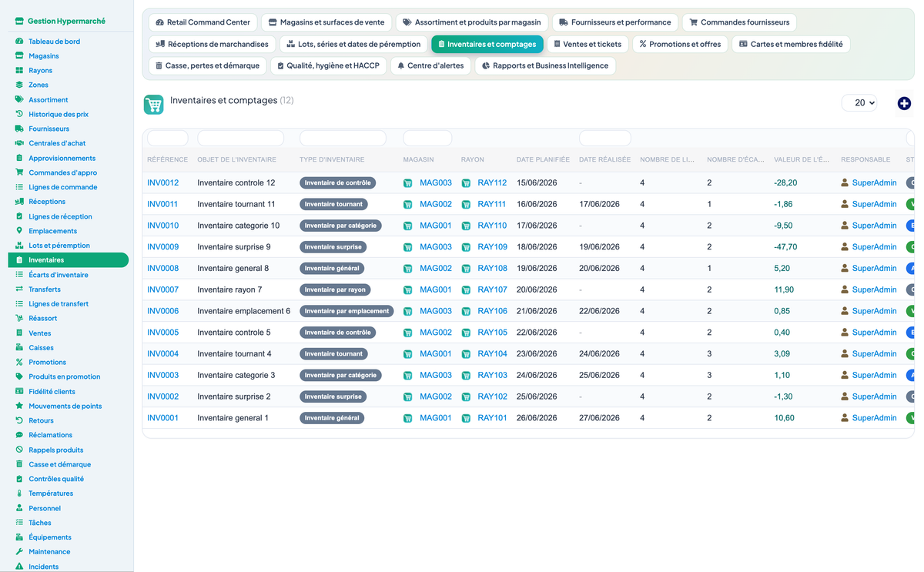Click the Emplacements pin icon in sidebar
924x572 pixels.
pyautogui.click(x=19, y=231)
